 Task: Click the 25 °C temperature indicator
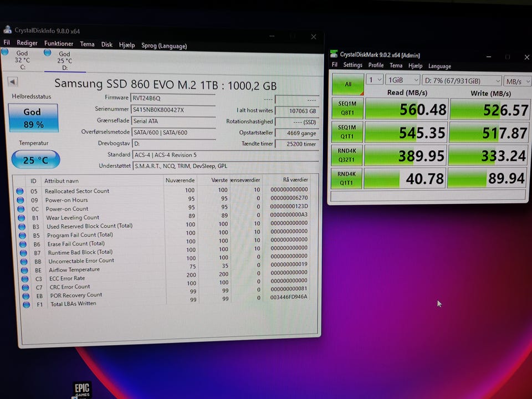pos(35,160)
